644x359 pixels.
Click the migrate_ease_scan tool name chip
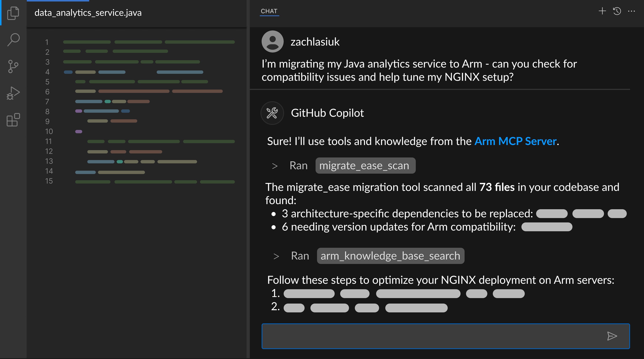(365, 165)
